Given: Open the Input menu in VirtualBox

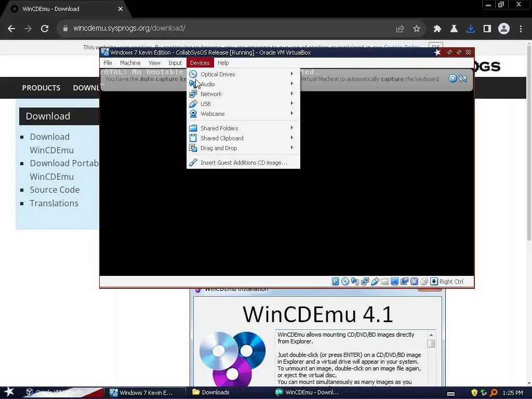Looking at the screenshot, I should pyautogui.click(x=175, y=63).
